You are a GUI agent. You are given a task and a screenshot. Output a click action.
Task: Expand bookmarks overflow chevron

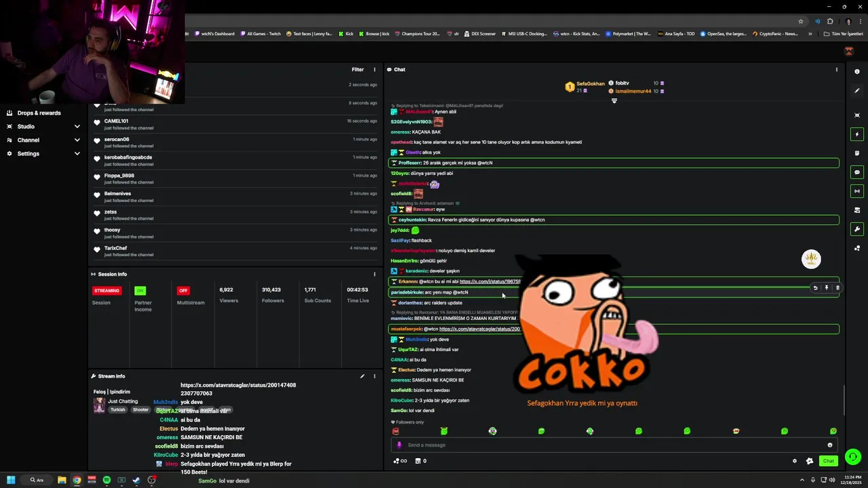tap(810, 33)
